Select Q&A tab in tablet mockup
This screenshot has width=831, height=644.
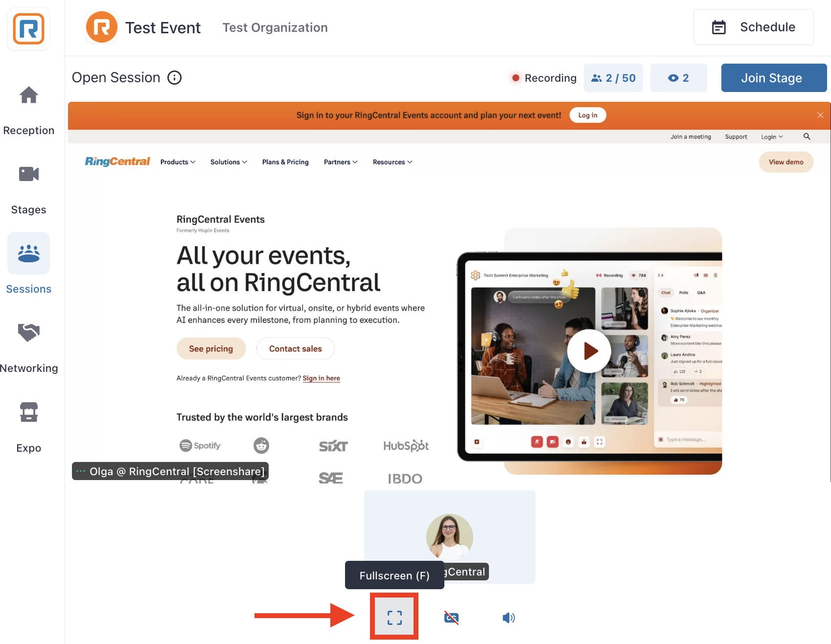click(701, 293)
